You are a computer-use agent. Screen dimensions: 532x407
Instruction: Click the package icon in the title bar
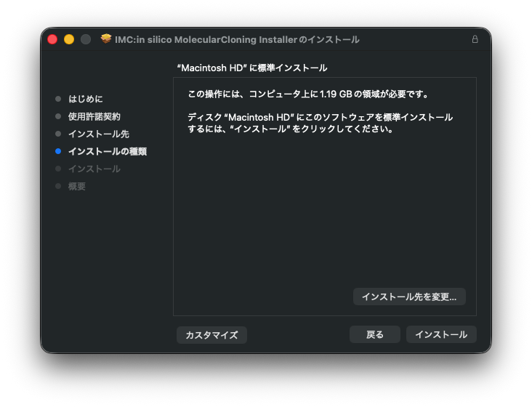pyautogui.click(x=106, y=39)
